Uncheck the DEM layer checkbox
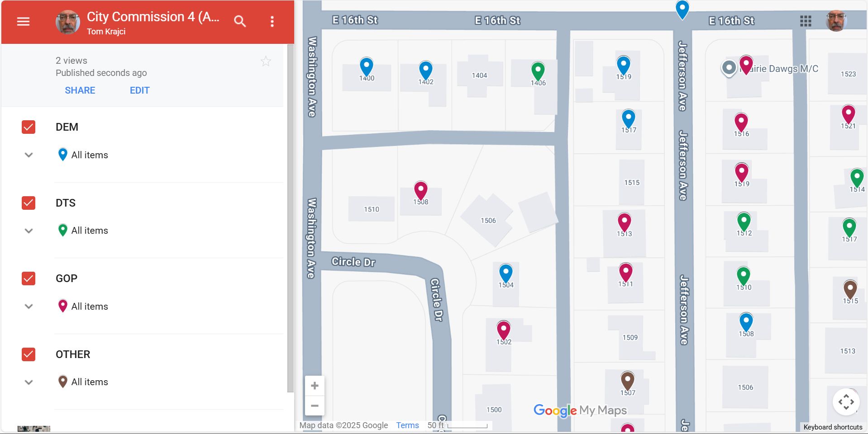 28,127
